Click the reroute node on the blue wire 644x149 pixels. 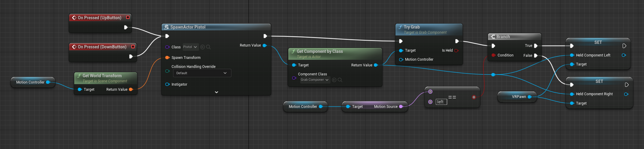493,74
